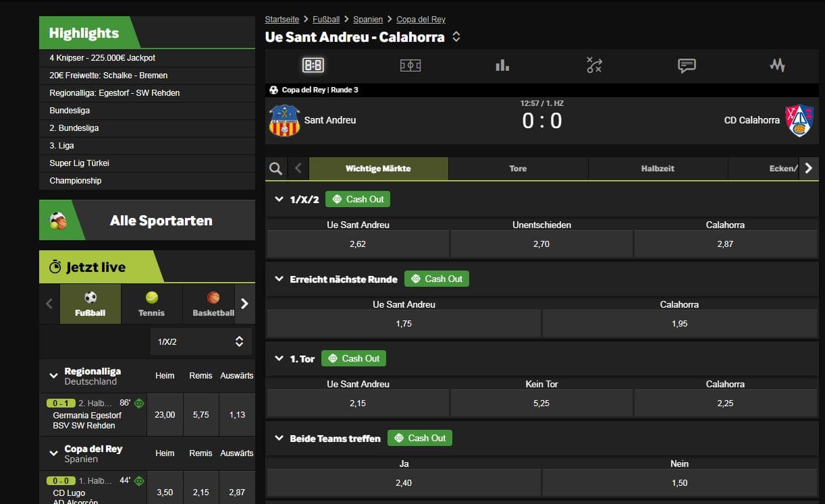The image size is (825, 504).
Task: Open the Super Lig Türkei highlight link
Action: point(147,163)
